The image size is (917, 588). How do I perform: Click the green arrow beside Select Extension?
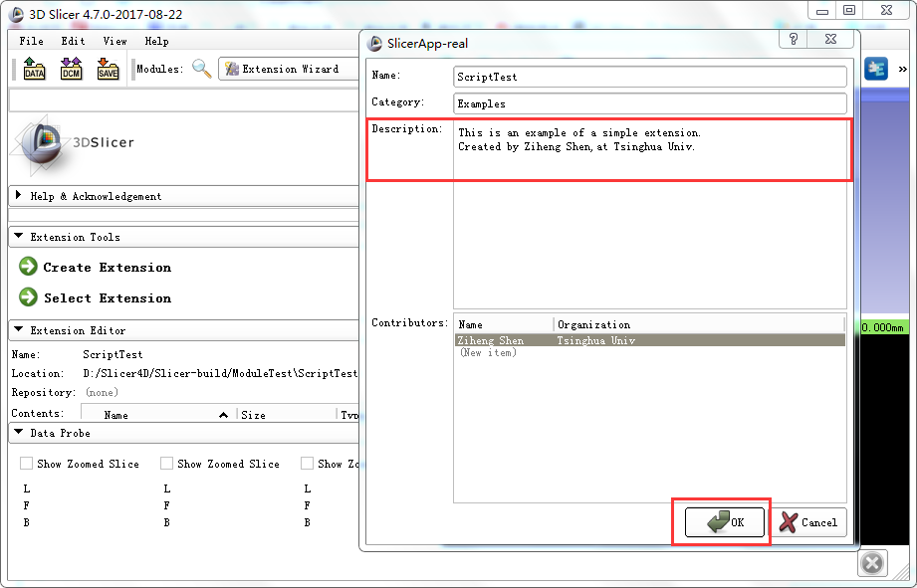[x=28, y=296]
